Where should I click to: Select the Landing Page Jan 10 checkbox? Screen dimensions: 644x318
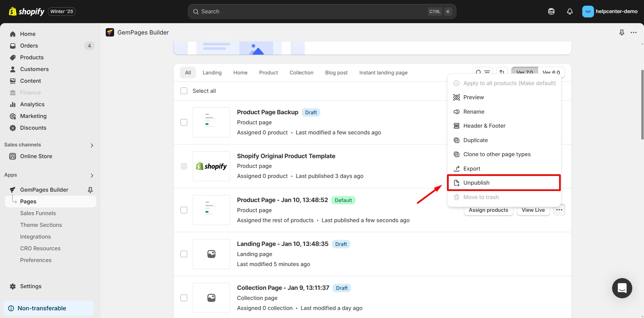184,254
